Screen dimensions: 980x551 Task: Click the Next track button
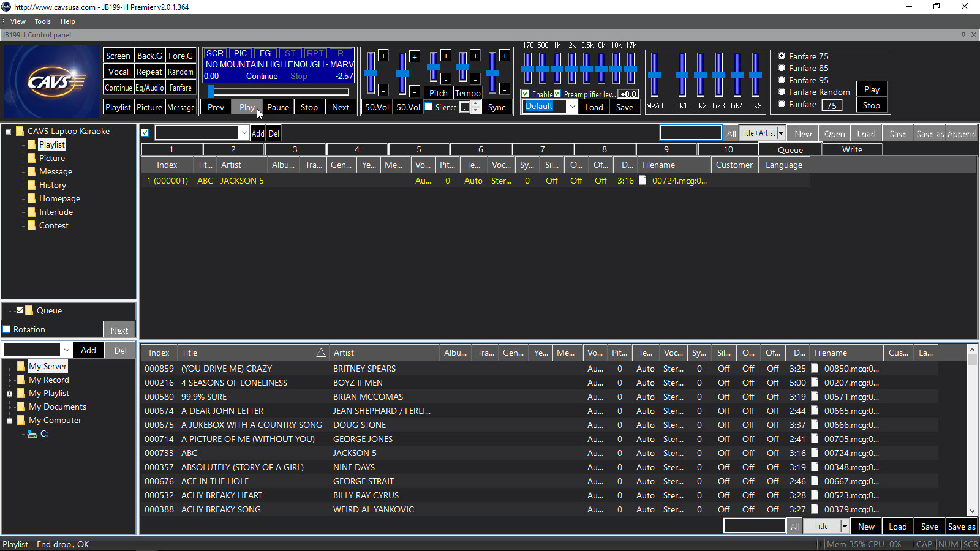click(341, 107)
